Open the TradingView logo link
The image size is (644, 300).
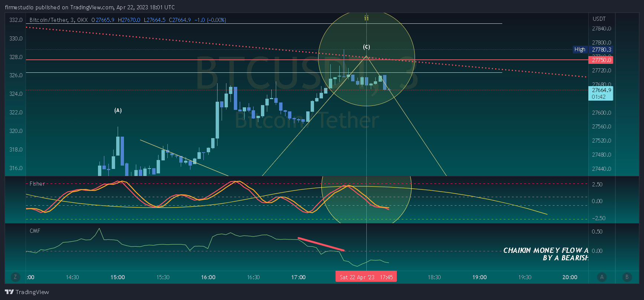tap(27, 292)
